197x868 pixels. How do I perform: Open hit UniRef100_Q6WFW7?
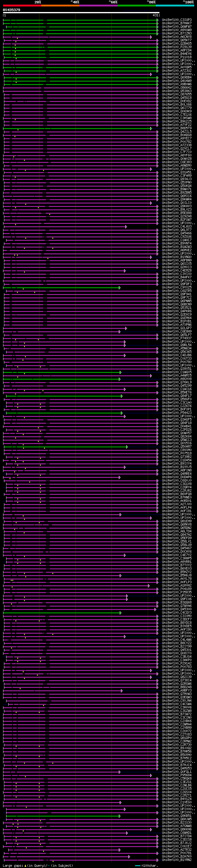tap(176, 26)
